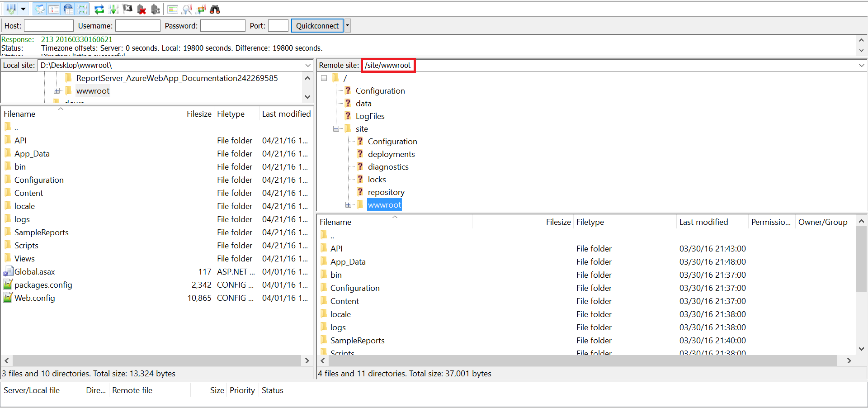Toggle processing of the transfer queue
868x408 pixels.
pyautogui.click(x=113, y=9)
